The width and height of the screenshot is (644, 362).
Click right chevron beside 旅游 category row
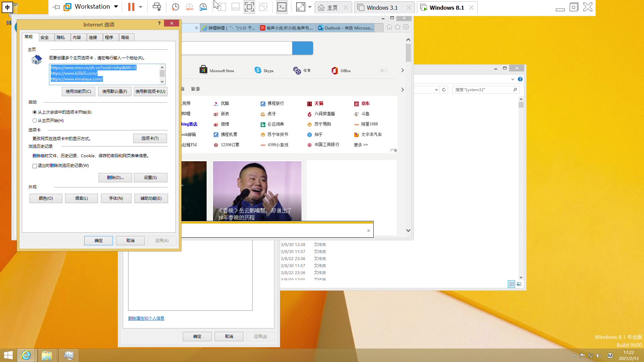tap(402, 89)
